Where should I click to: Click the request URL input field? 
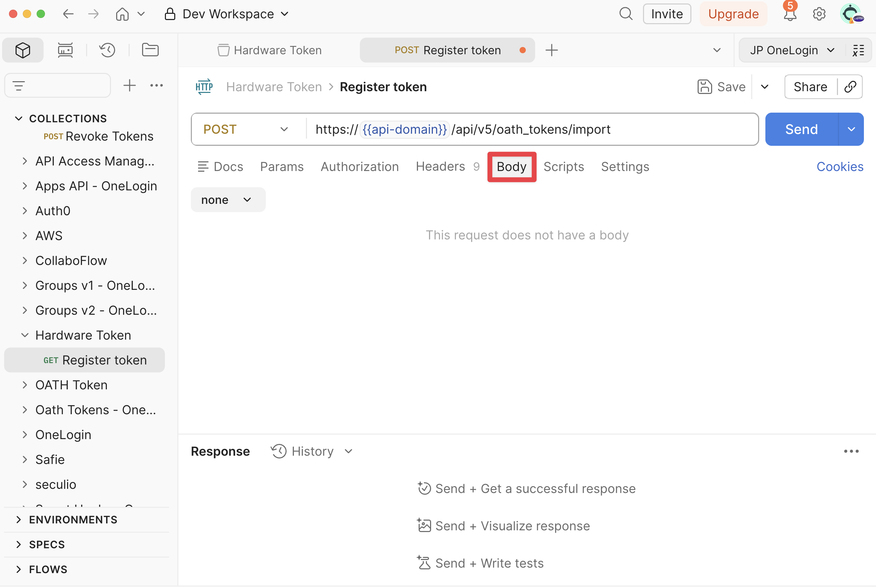[x=532, y=129]
